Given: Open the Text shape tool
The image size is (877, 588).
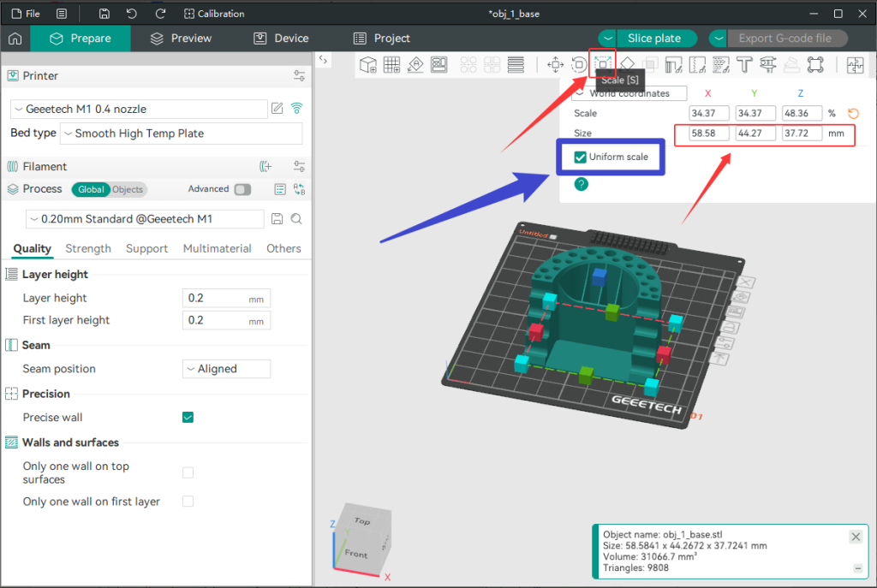Looking at the screenshot, I should 744,65.
